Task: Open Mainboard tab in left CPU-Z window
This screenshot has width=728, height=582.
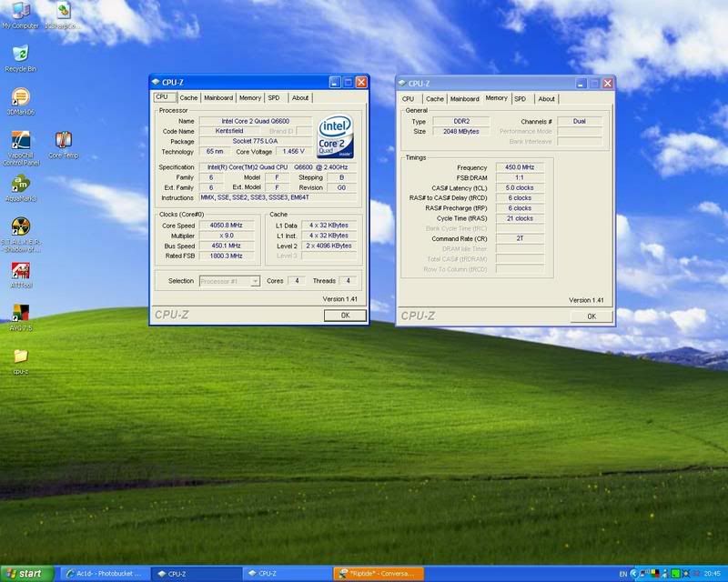Action: 218,98
